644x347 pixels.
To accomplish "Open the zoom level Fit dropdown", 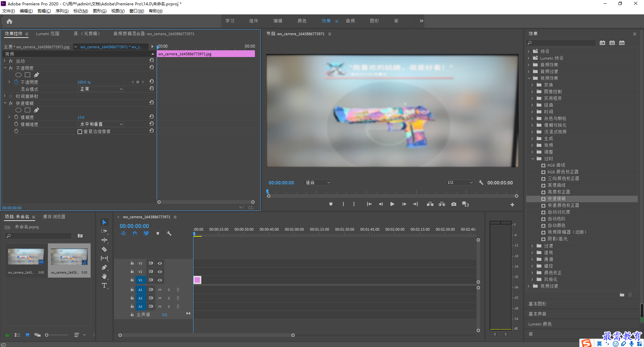I will pos(317,182).
